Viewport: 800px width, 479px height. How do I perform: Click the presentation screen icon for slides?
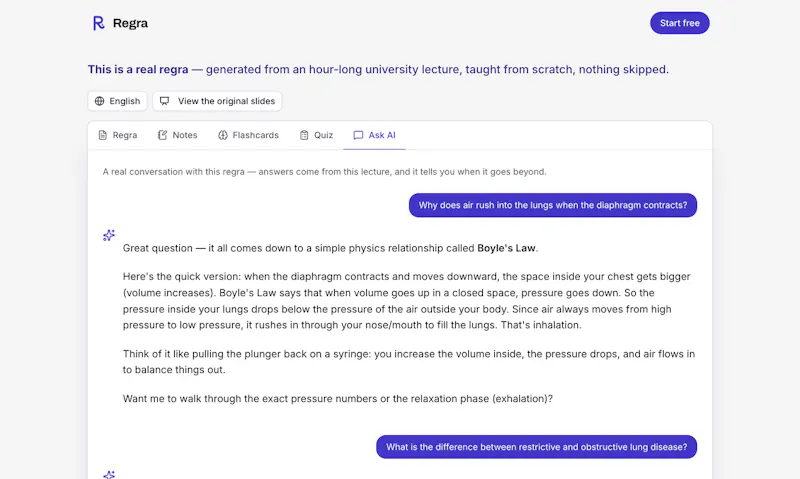click(x=164, y=101)
